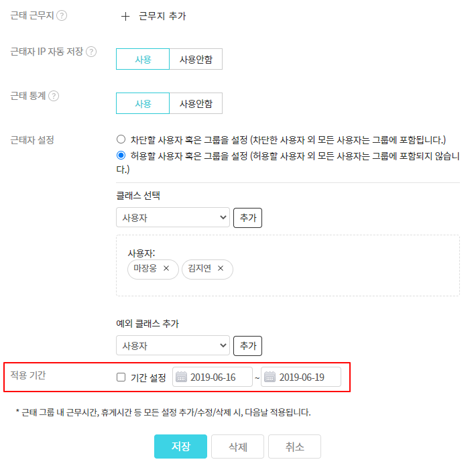
Task: Click the help icon next to 근태 통계
Action: [54, 96]
